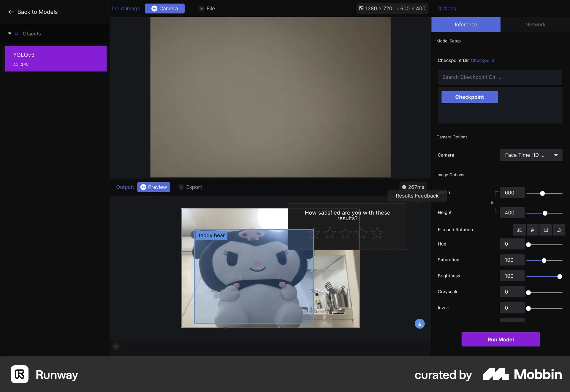Rotate image clockwise icon
The height and width of the screenshot is (392, 570).
click(558, 230)
